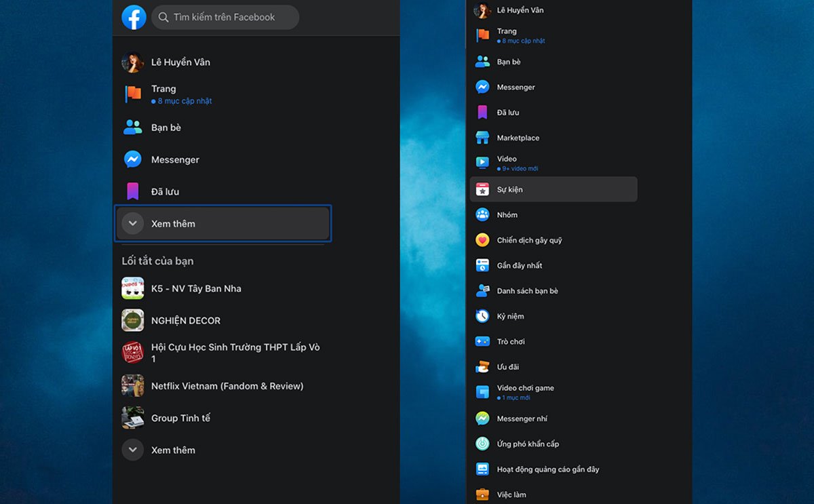Click the Nhóm groups icon

tap(482, 215)
